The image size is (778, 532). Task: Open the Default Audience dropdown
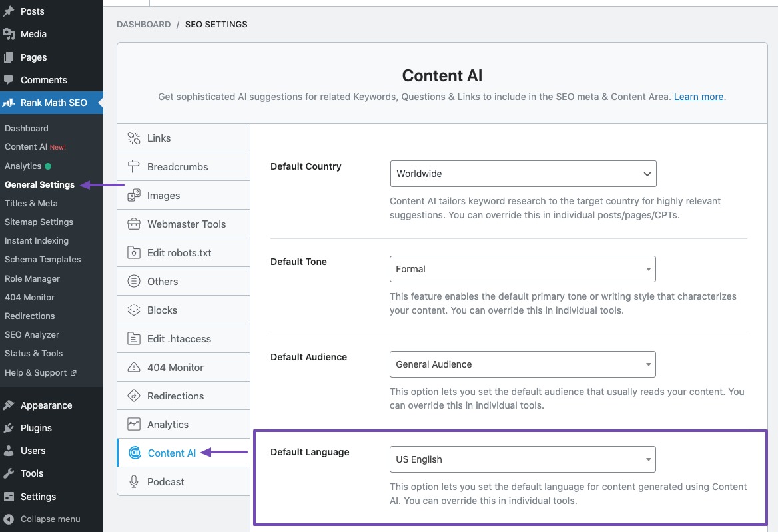tap(523, 364)
